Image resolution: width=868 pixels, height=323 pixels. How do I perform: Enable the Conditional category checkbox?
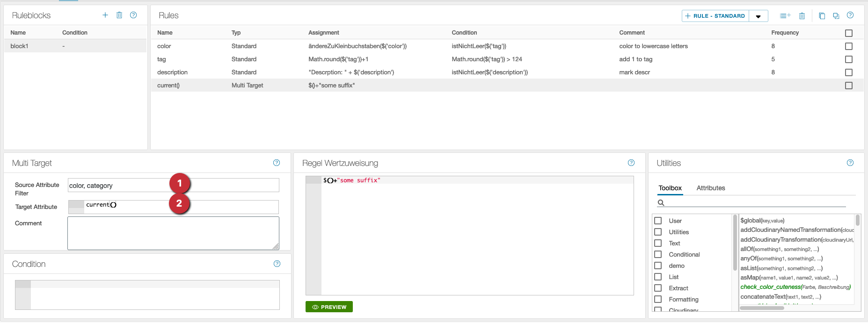pos(658,254)
